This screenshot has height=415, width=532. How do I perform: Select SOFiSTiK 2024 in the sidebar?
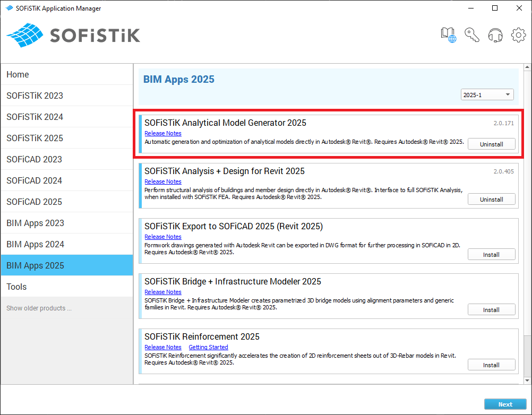(x=67, y=117)
